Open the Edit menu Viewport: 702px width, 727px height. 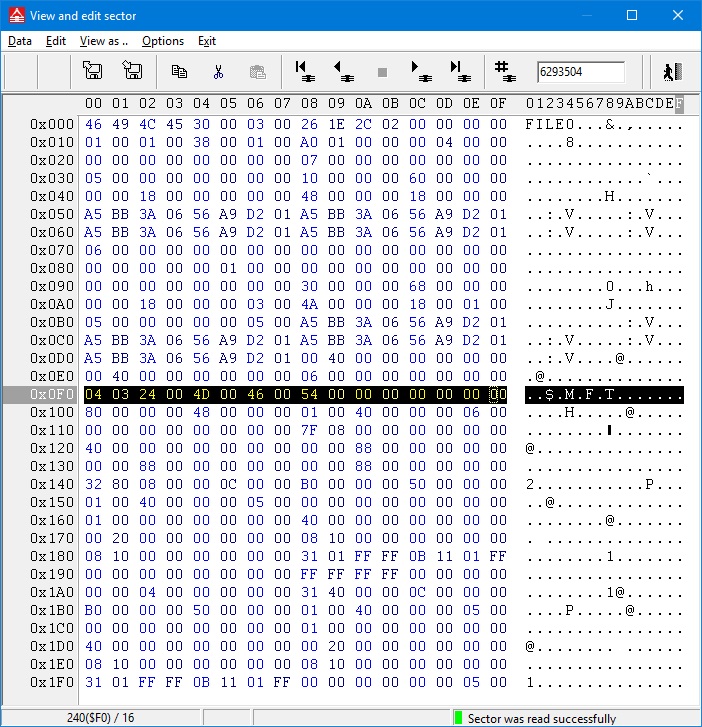[x=56, y=41]
